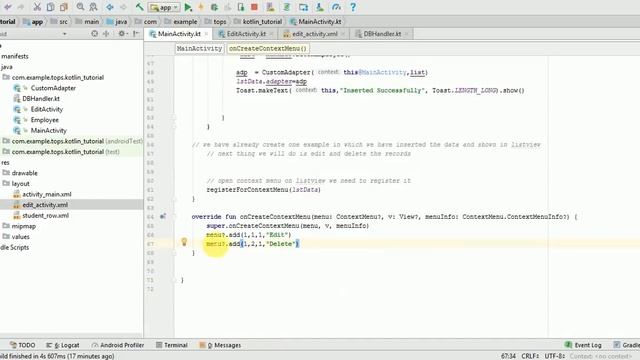Click the kotlin_tutorial breadcrumb
The image size is (640, 360).
point(258,22)
